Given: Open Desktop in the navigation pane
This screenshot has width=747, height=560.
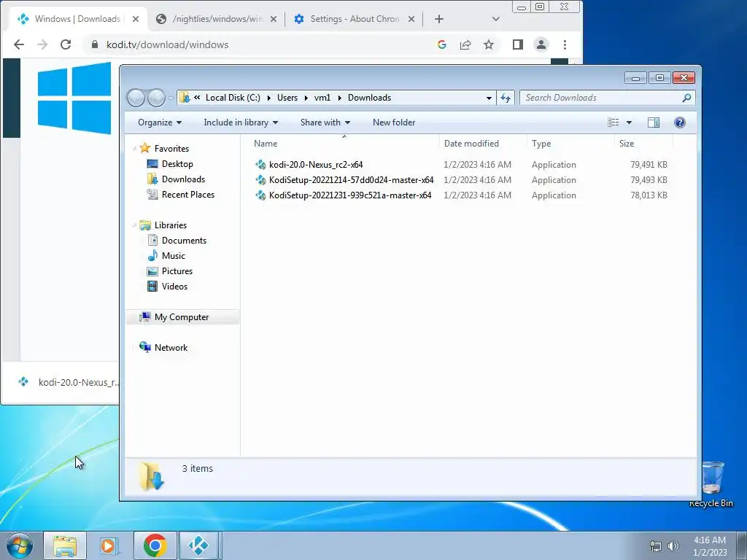Looking at the screenshot, I should (177, 164).
